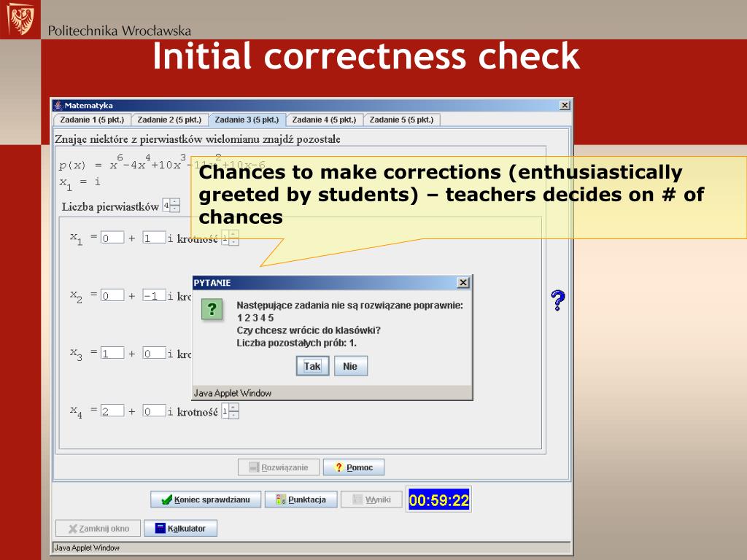Open the Zadanie 4 (5 pkt.) tab
The height and width of the screenshot is (560, 747).
[324, 120]
